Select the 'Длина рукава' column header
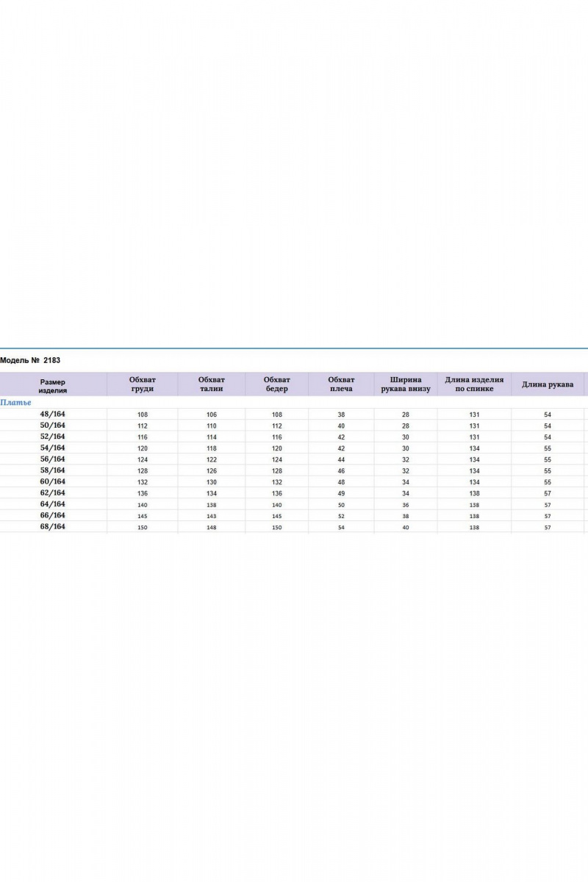The width and height of the screenshot is (588, 882). pos(548,384)
